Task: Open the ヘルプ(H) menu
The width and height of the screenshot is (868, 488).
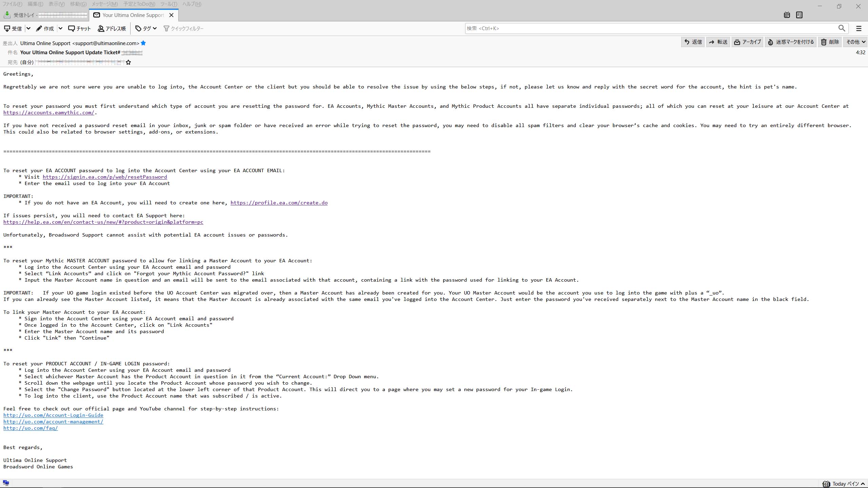Action: click(x=192, y=4)
